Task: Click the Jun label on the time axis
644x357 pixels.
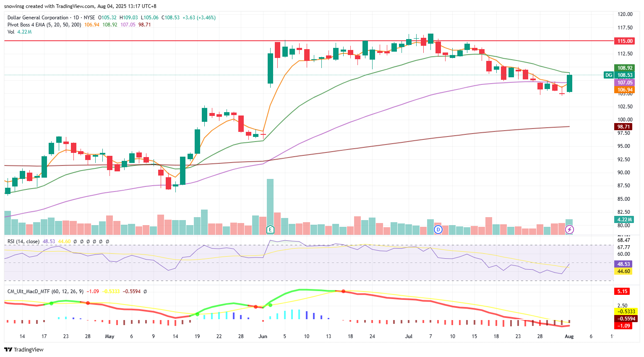Action: tap(263, 336)
